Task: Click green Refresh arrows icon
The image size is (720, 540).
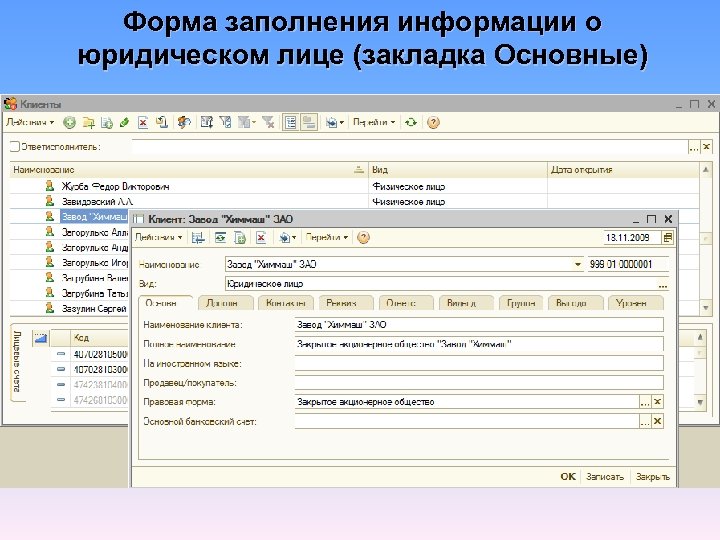Action: (x=411, y=123)
